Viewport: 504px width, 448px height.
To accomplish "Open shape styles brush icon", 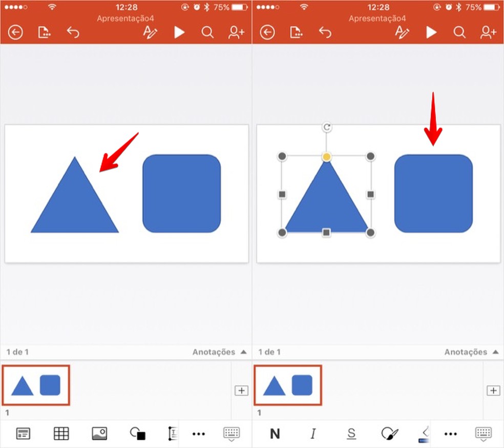I will click(390, 434).
